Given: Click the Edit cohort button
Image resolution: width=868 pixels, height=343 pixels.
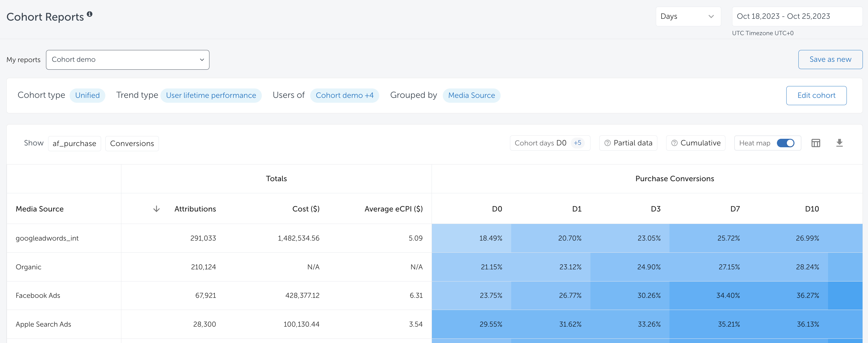Looking at the screenshot, I should [x=816, y=95].
